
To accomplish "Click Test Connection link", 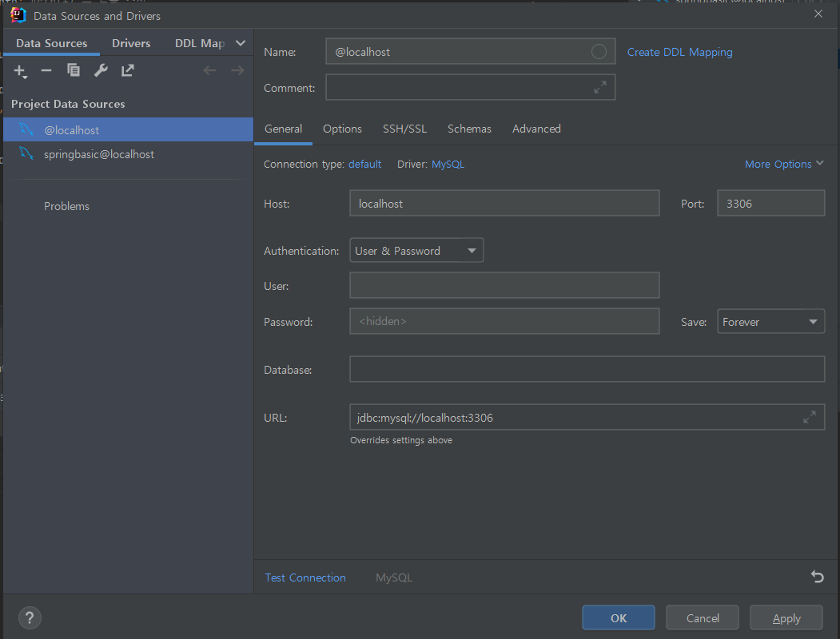I will point(305,577).
